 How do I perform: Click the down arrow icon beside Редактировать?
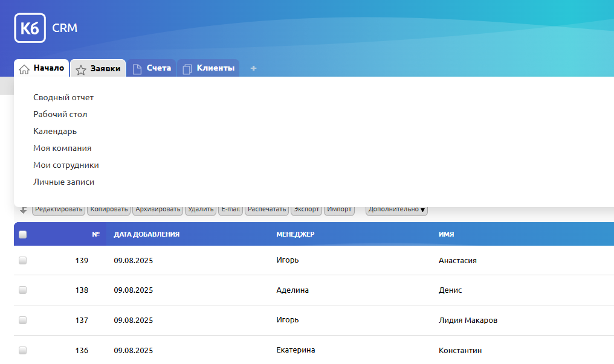tap(24, 209)
